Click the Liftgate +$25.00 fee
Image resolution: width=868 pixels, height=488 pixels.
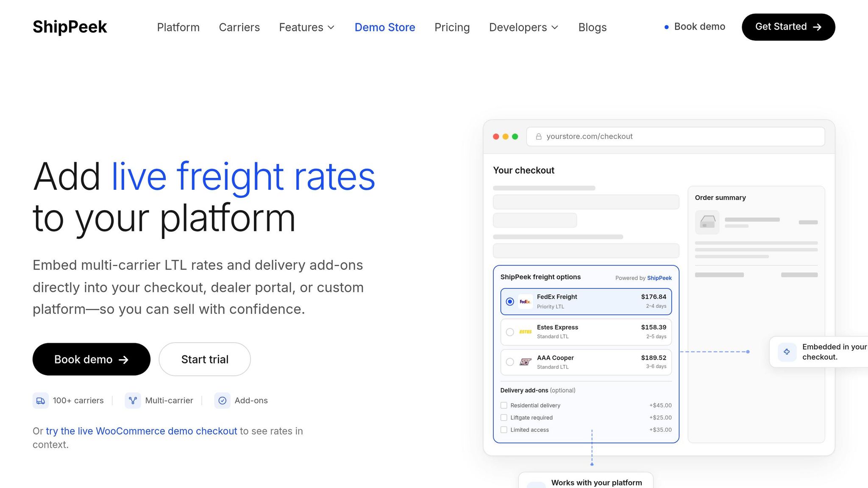point(660,418)
